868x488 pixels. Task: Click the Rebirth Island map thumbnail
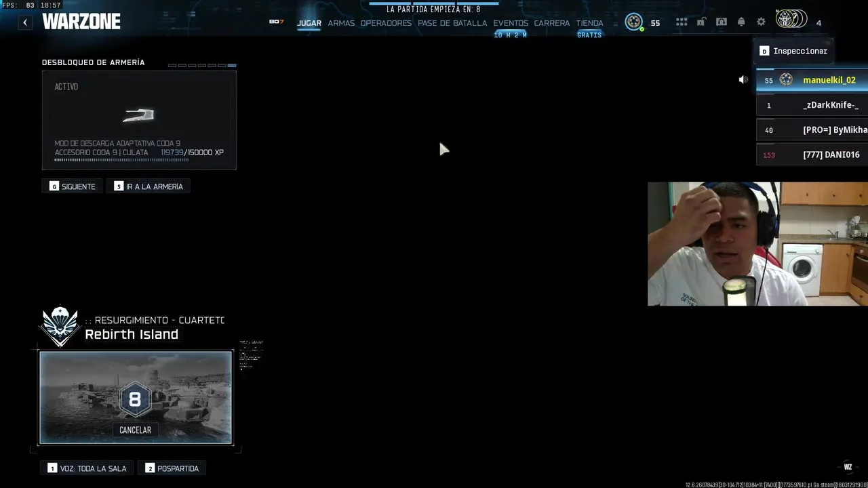(136, 397)
